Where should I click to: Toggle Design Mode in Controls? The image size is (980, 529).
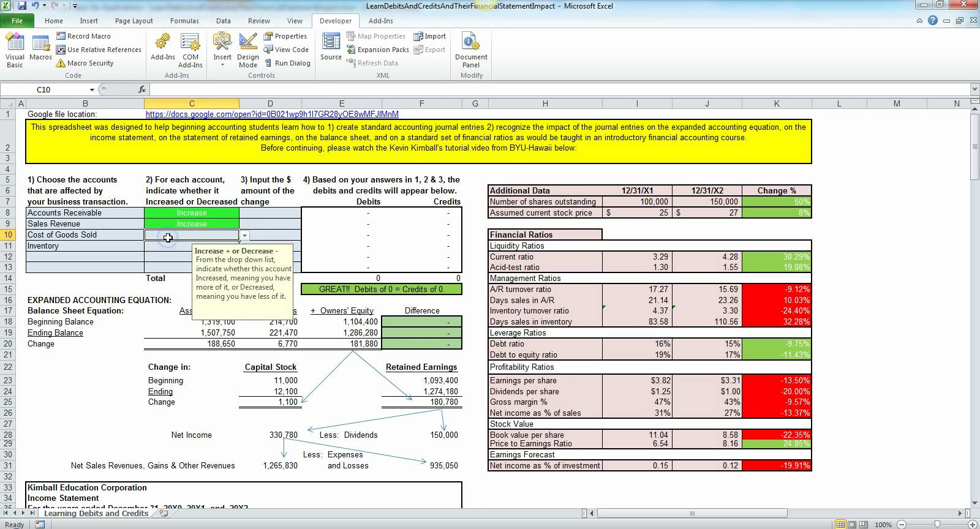point(248,50)
